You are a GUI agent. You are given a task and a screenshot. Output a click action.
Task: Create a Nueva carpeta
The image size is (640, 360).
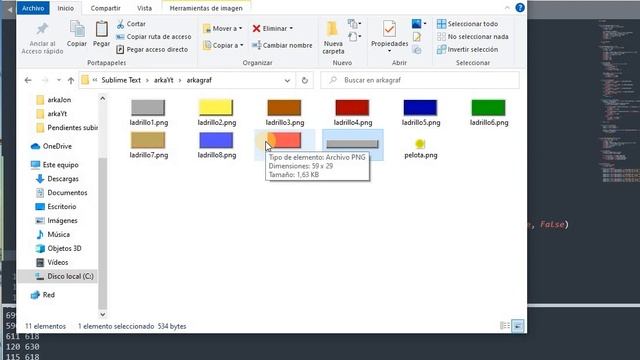point(333,38)
